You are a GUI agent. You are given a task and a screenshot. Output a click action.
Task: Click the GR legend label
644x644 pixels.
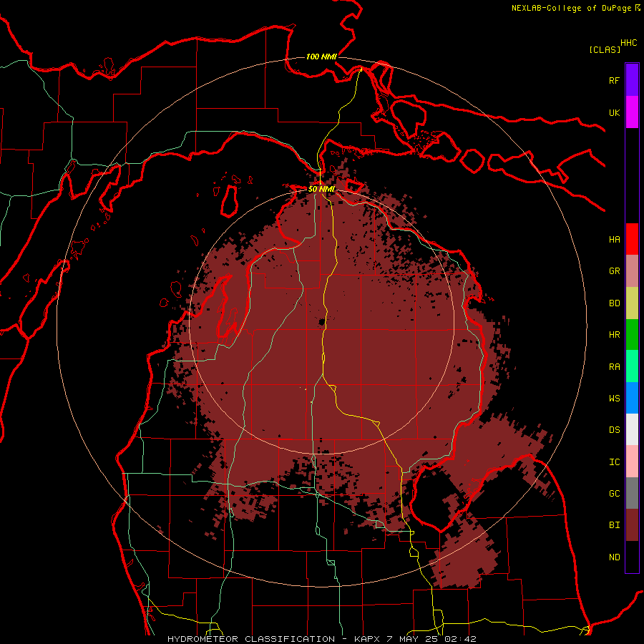[614, 271]
